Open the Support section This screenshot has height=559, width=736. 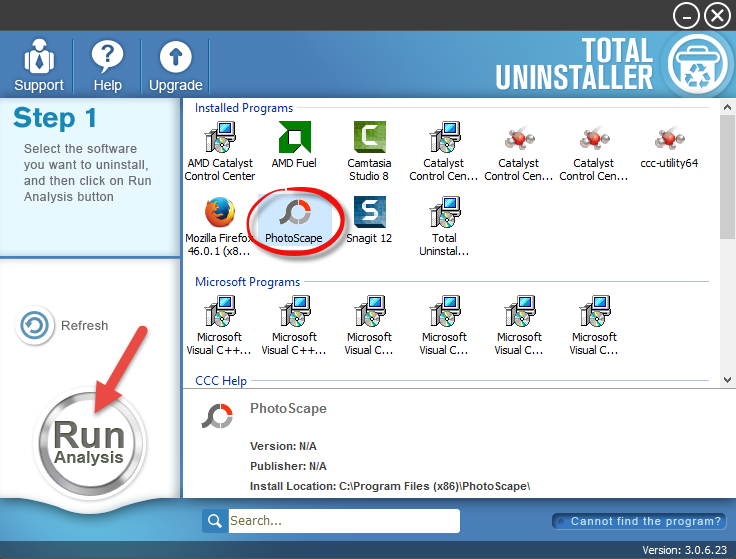pos(38,65)
